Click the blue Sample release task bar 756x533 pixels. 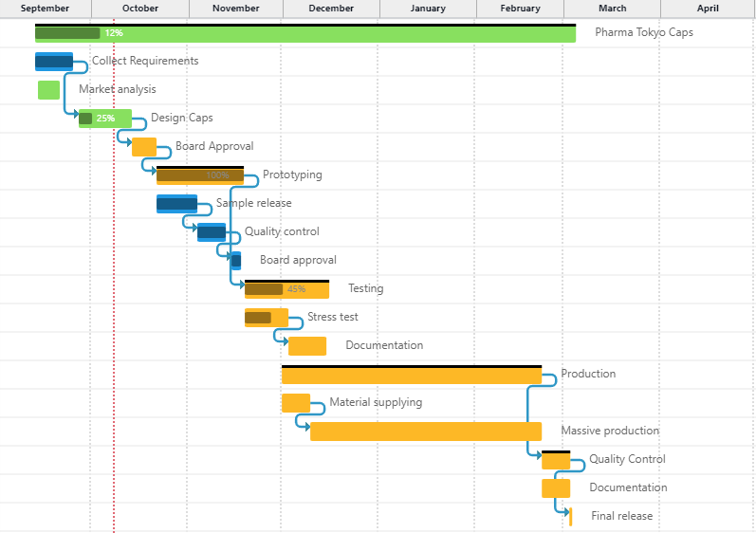coord(176,204)
